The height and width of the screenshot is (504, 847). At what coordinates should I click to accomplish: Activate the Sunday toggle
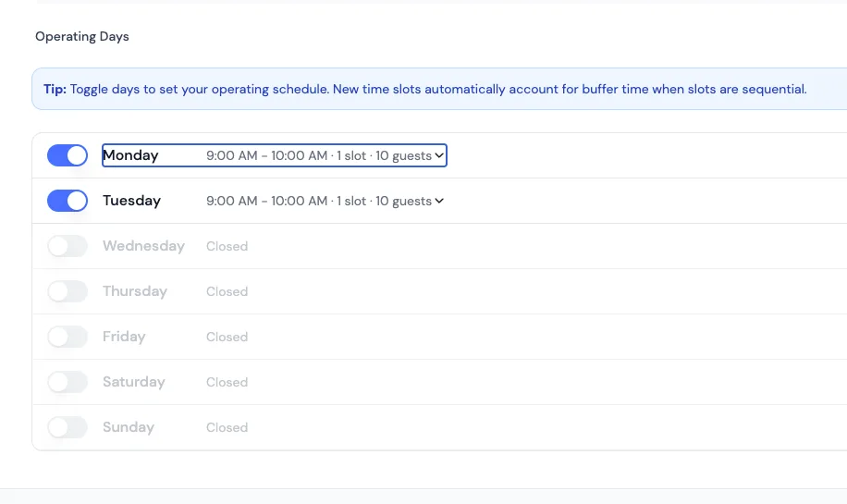(67, 427)
